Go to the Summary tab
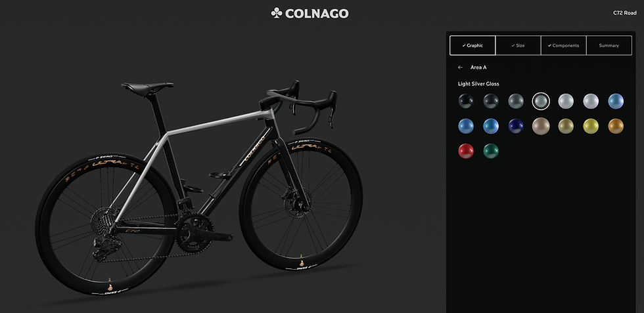Viewport: 644px width, 313px height. point(609,45)
